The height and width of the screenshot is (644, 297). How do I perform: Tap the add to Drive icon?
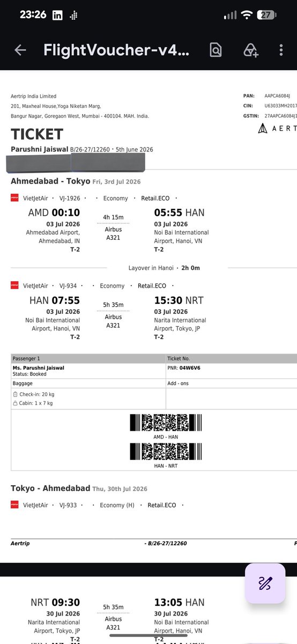(x=250, y=50)
